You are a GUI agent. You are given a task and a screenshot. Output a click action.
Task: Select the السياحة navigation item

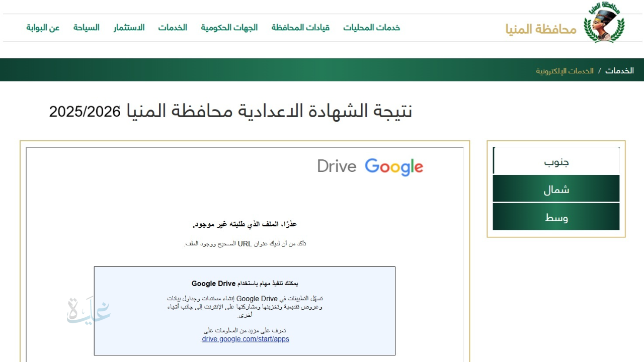[x=86, y=28]
